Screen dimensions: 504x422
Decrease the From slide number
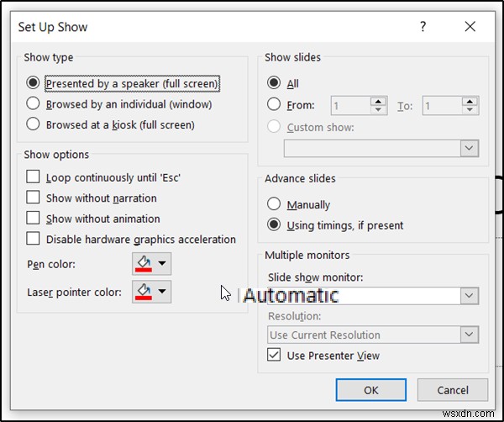378,109
